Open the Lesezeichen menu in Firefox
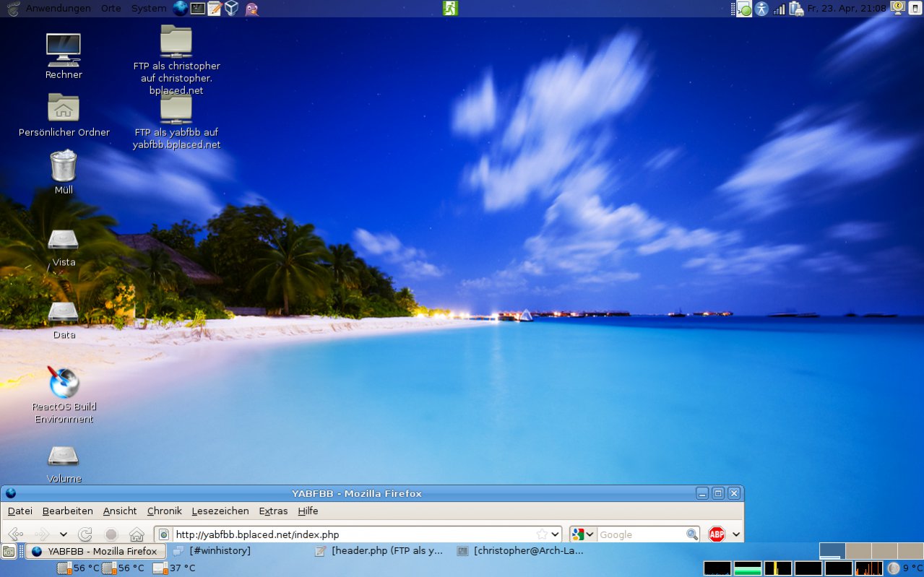924x577 pixels. coord(220,511)
